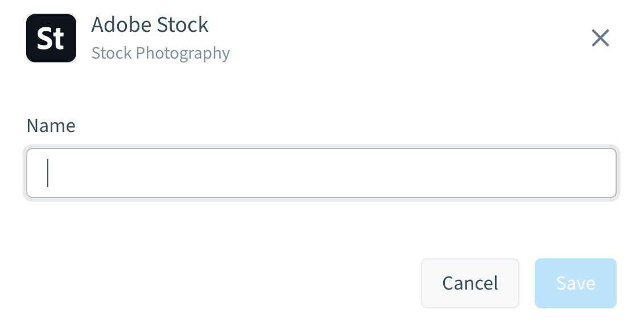Click the Adobe Stock title text
This screenshot has width=644, height=330.
(150, 24)
